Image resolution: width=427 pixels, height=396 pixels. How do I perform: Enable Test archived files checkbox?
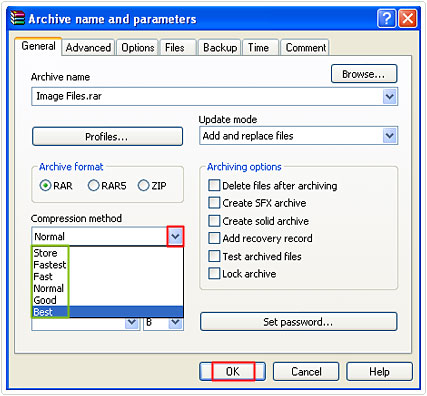[x=214, y=256]
